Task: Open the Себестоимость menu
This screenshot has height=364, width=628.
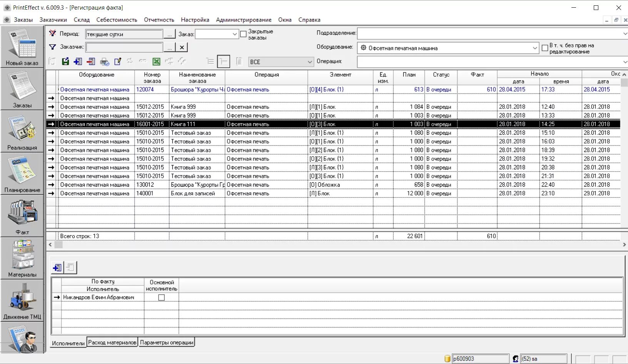Action: 117,20
